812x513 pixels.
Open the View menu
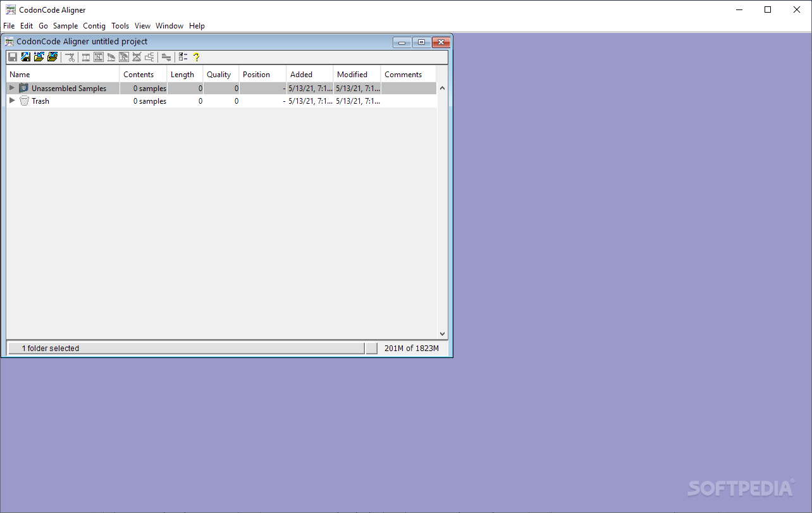click(x=142, y=26)
